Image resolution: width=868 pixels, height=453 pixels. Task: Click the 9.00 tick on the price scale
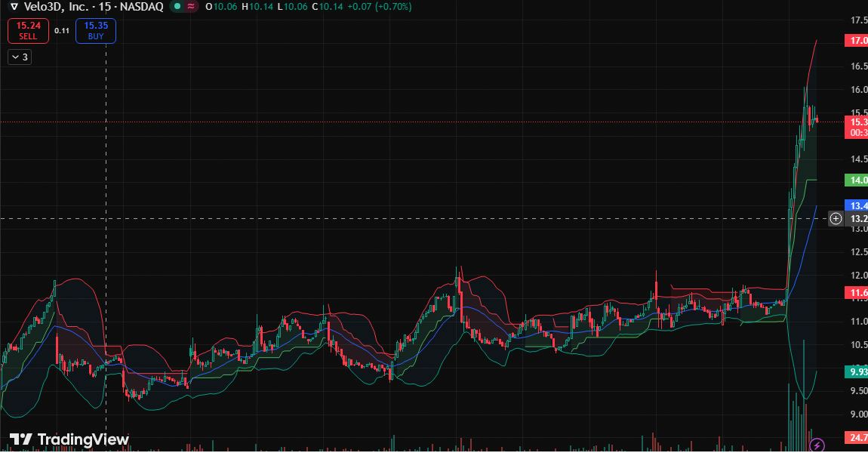[859, 414]
